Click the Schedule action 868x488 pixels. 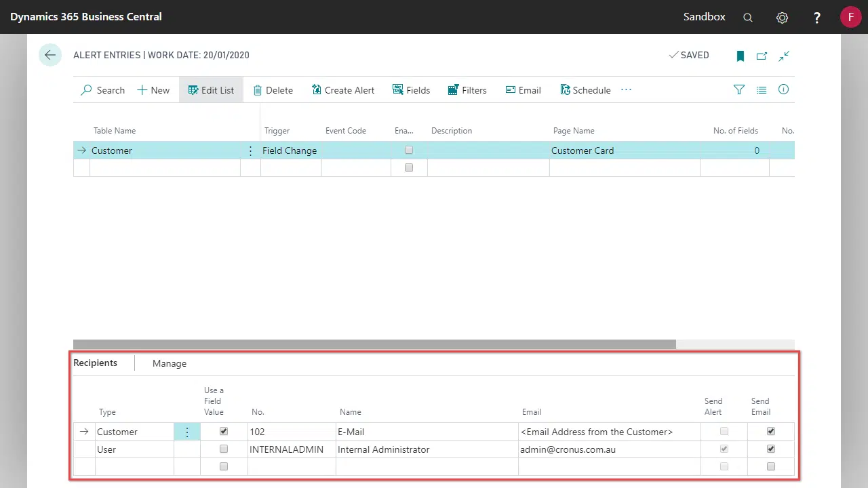click(x=585, y=90)
